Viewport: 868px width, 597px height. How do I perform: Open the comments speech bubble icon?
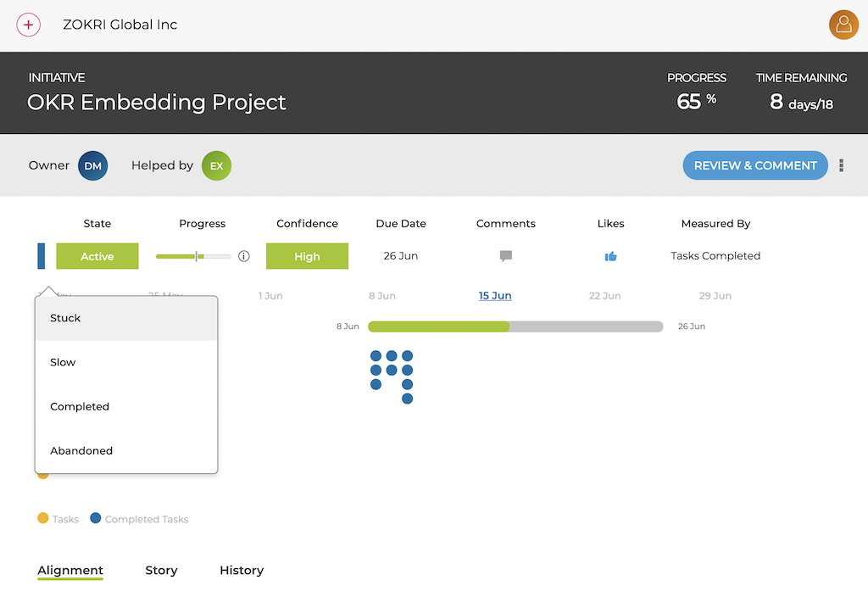[505, 256]
